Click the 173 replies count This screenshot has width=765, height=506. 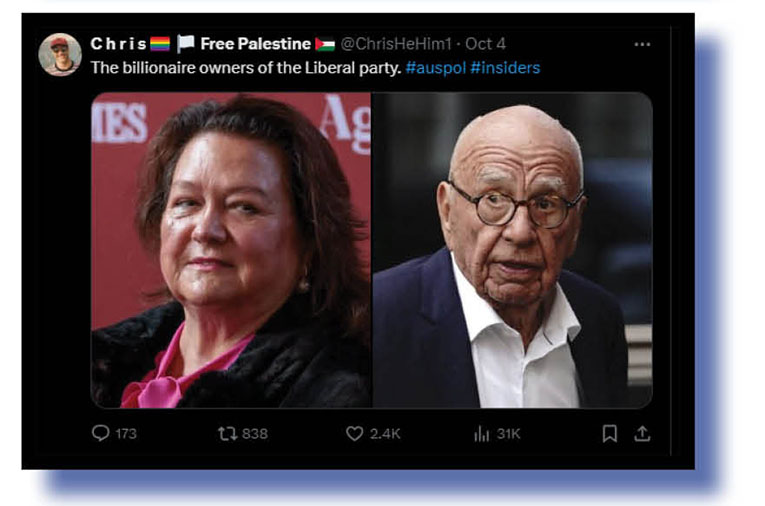(x=126, y=434)
